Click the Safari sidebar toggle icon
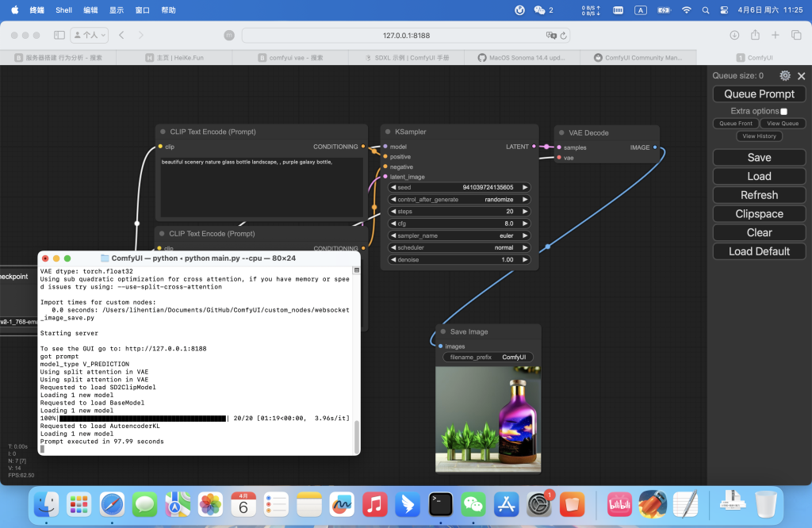This screenshot has height=528, width=812. 59,36
